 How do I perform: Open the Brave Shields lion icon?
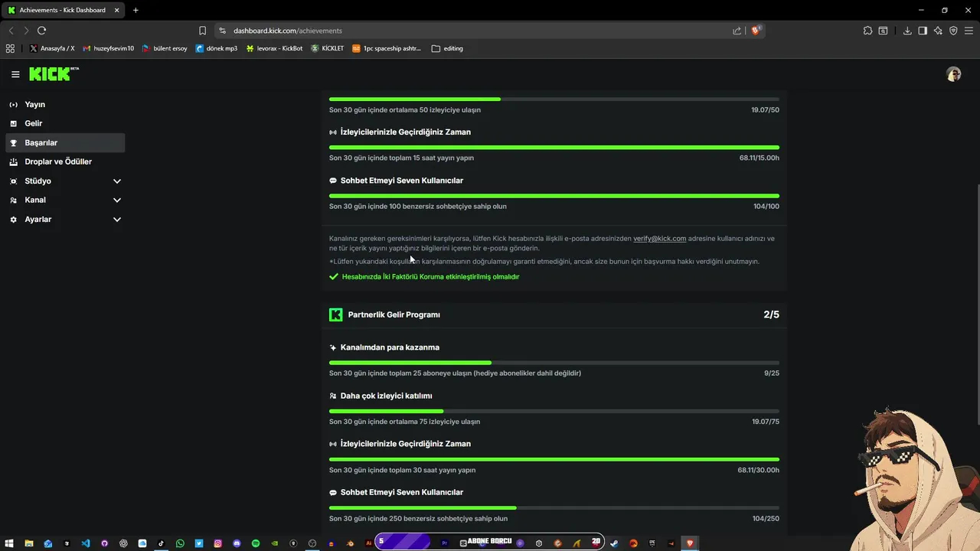click(x=756, y=31)
